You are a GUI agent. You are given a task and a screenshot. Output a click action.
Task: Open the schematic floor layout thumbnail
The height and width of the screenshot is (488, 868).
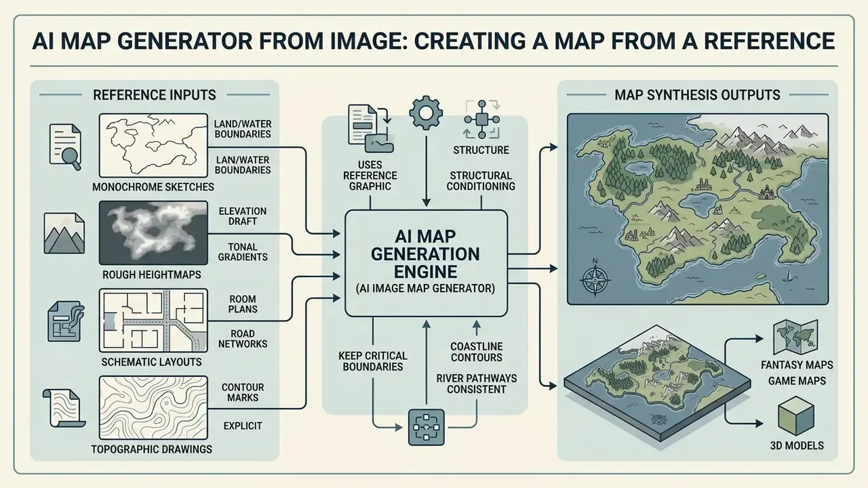153,321
